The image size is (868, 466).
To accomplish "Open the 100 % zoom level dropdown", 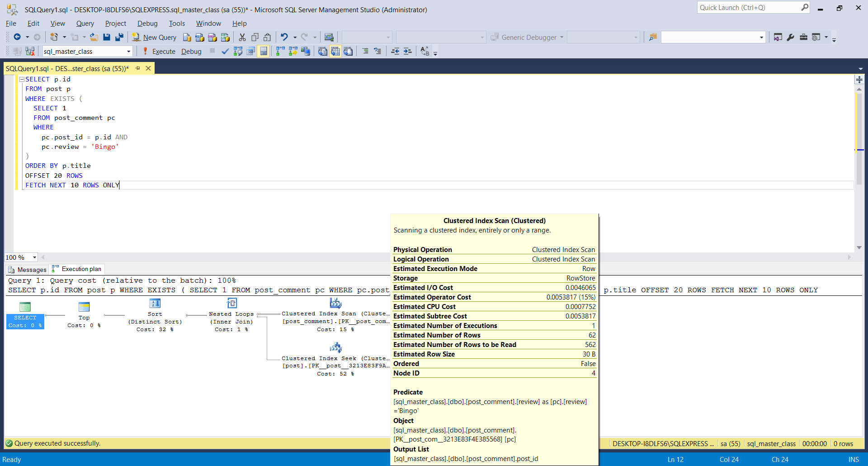I will click(x=34, y=257).
